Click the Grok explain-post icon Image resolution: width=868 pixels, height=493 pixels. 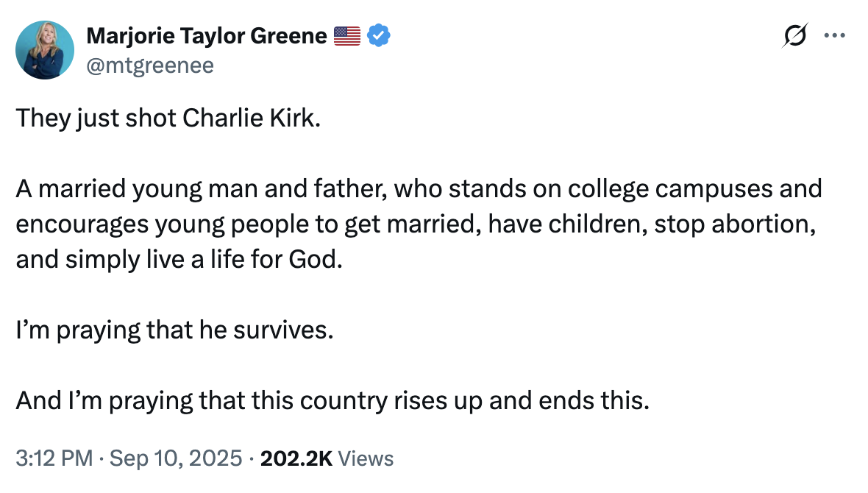tap(797, 35)
